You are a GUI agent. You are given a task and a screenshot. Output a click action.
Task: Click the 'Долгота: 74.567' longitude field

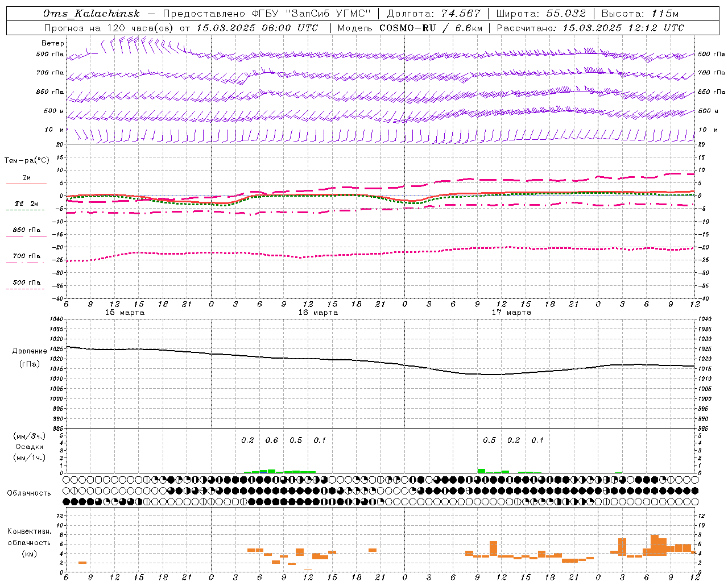434,14
